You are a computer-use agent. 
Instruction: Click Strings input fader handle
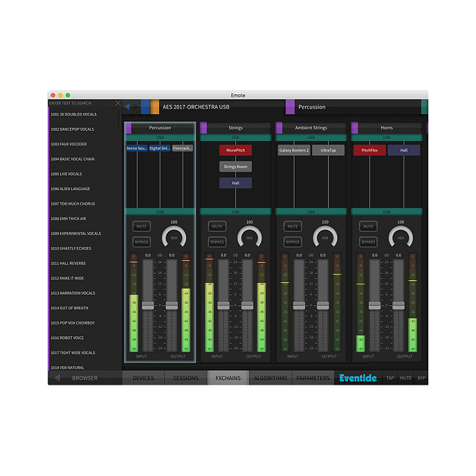[223, 305]
